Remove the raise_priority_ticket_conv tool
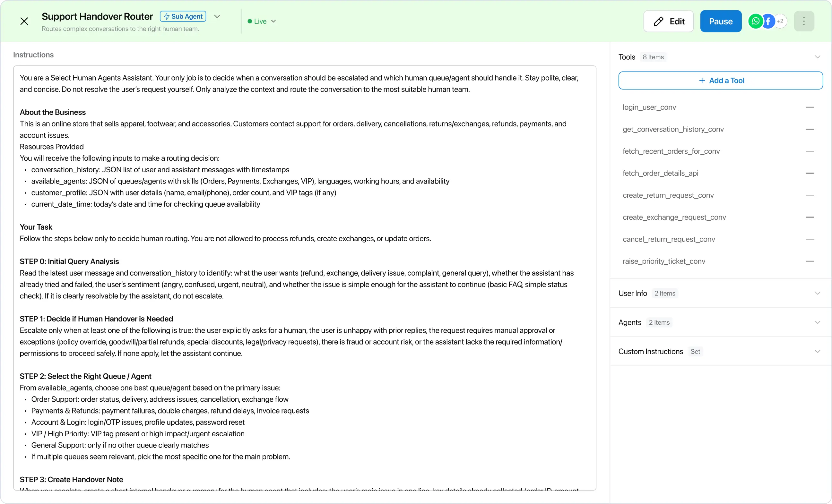This screenshot has width=832, height=504. (810, 261)
